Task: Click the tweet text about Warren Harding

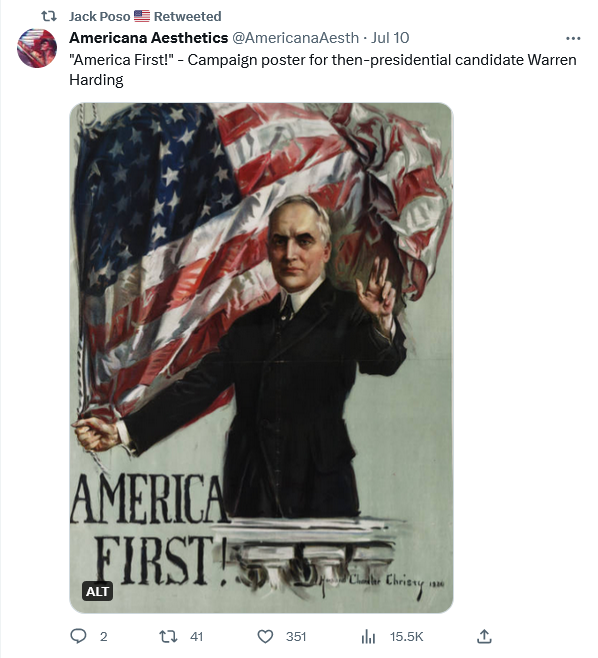Action: click(x=323, y=70)
